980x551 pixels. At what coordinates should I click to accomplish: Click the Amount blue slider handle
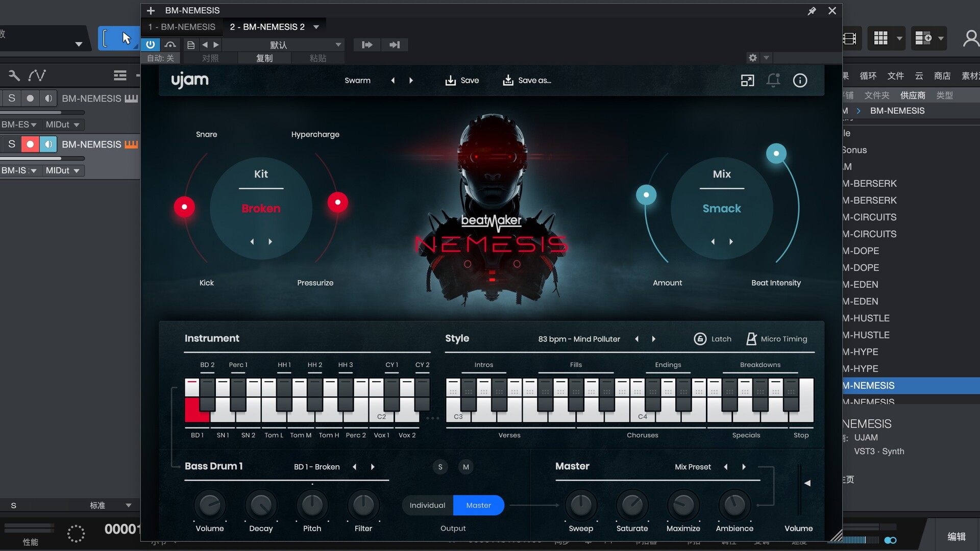point(646,195)
